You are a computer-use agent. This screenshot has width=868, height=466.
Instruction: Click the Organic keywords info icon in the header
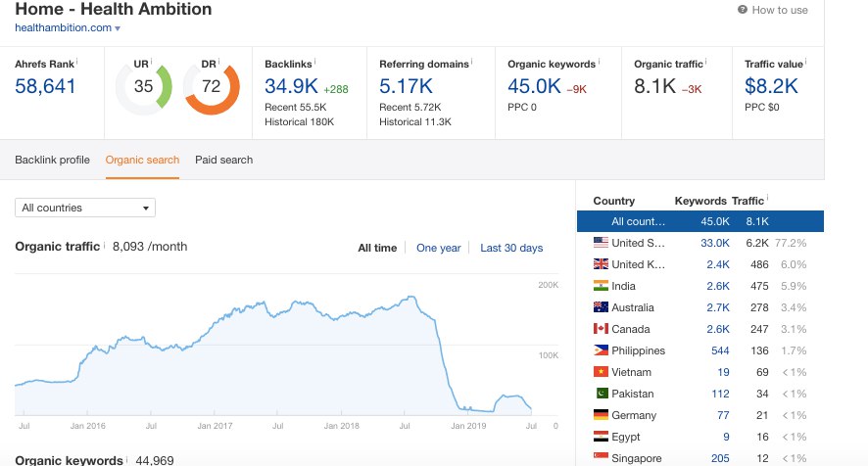point(599,61)
